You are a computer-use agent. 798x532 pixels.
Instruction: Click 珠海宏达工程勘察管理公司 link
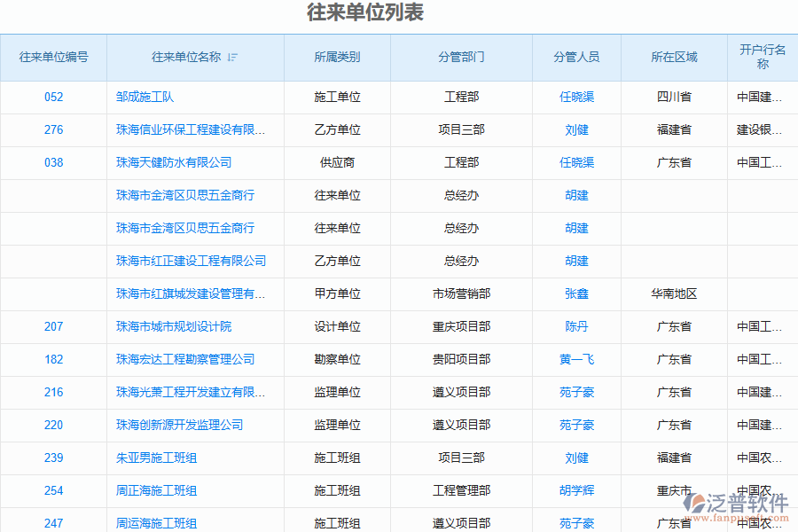[185, 359]
